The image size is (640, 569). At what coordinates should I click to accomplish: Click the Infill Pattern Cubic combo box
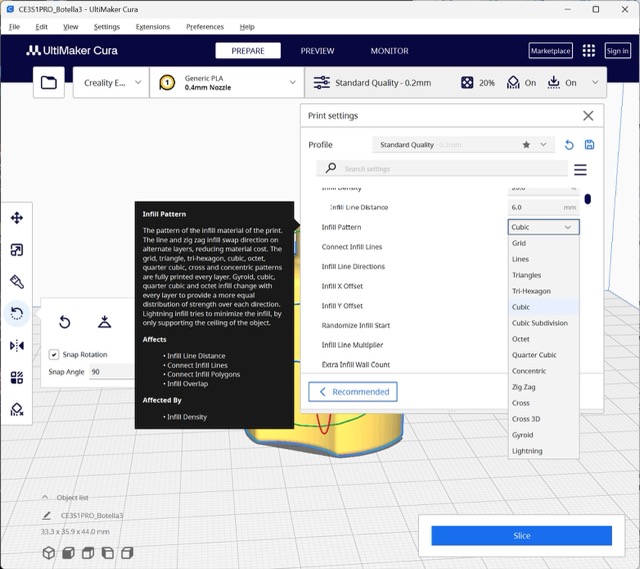(543, 227)
